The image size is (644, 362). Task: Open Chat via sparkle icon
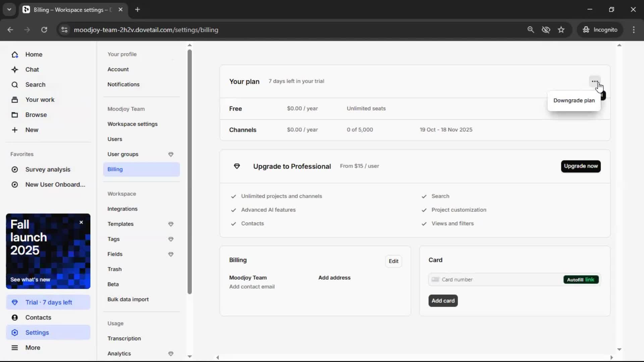click(15, 69)
